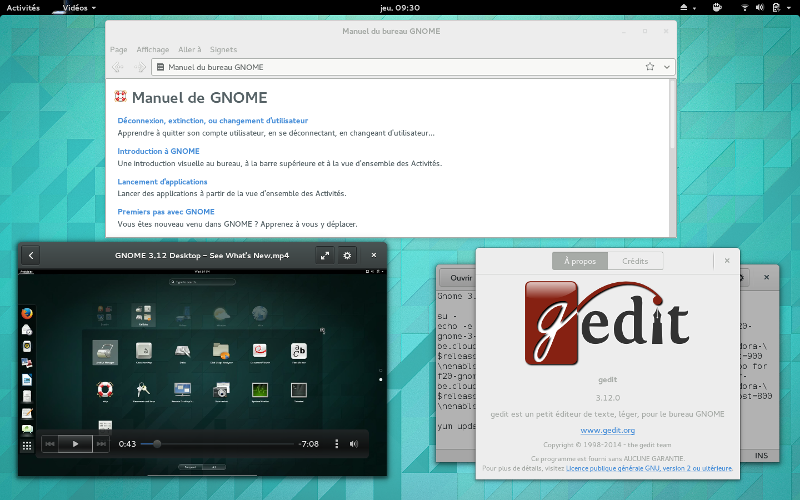Close the video player window

pyautogui.click(x=374, y=255)
